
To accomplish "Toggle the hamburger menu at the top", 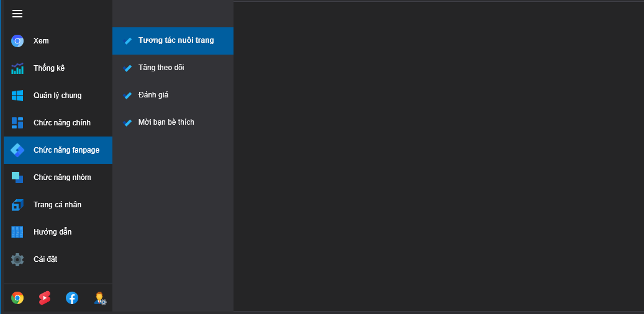I will 17,14.
